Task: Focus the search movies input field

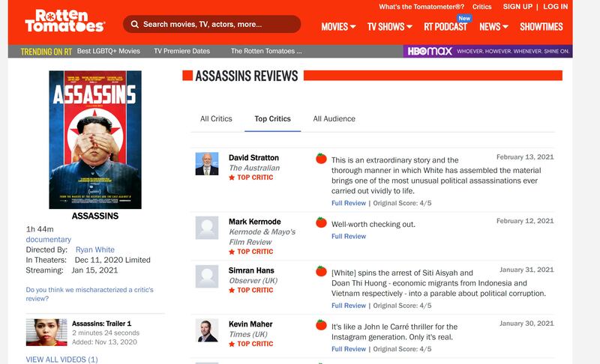Action: click(x=211, y=25)
